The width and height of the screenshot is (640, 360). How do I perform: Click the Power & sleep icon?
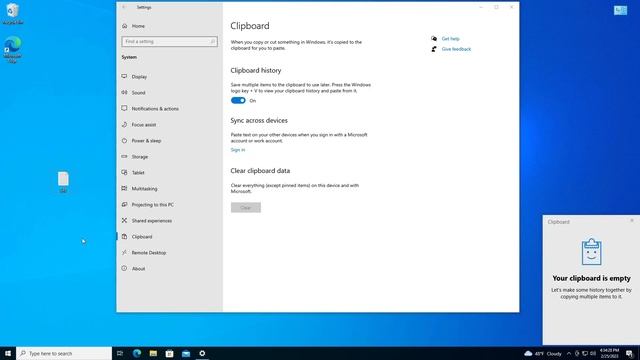(124, 140)
